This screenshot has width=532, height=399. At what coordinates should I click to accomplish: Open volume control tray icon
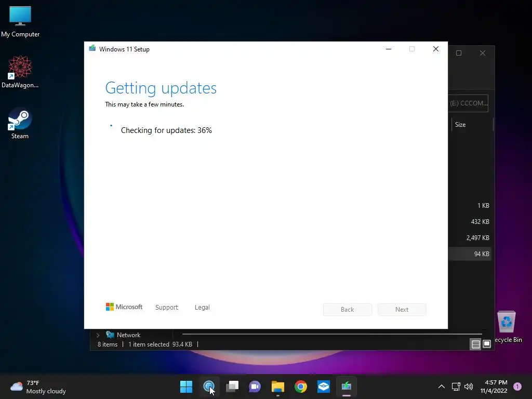click(469, 387)
